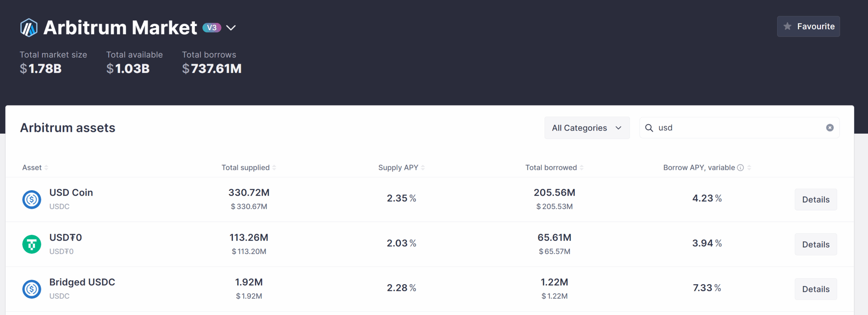The width and height of the screenshot is (868, 315).
Task: Focus the asset search input field
Action: pos(739,128)
